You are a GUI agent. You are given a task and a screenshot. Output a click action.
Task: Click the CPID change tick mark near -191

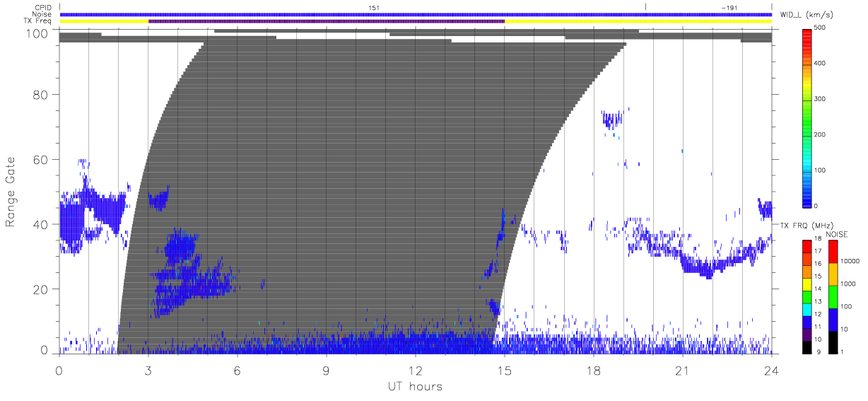point(645,7)
